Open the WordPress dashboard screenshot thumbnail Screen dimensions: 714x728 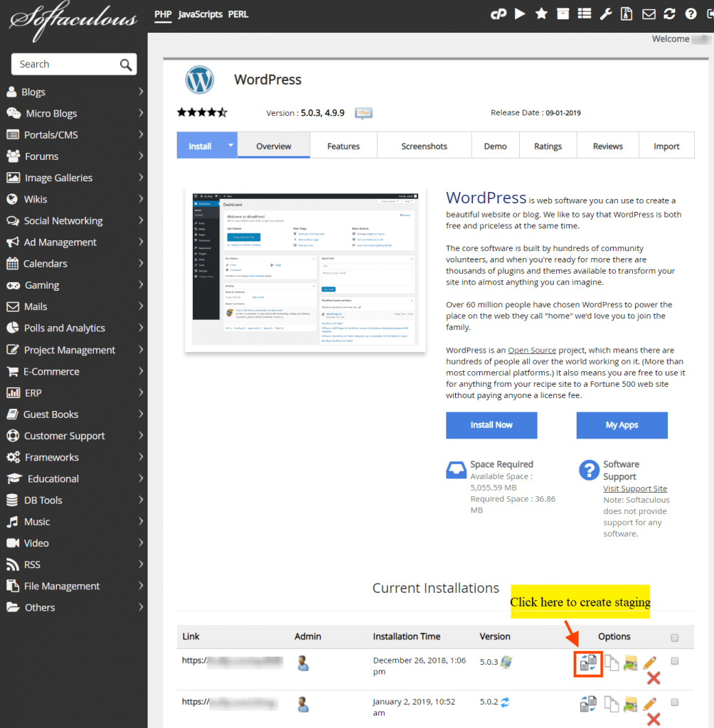coord(305,269)
